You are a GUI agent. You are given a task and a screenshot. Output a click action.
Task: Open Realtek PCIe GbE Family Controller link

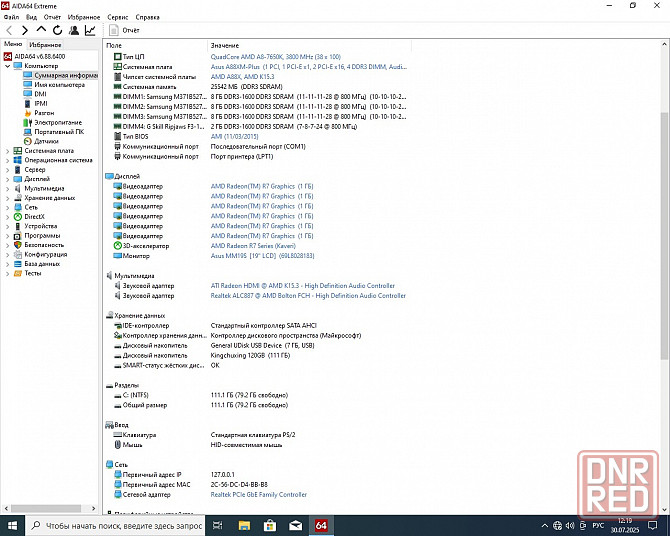[x=259, y=495]
